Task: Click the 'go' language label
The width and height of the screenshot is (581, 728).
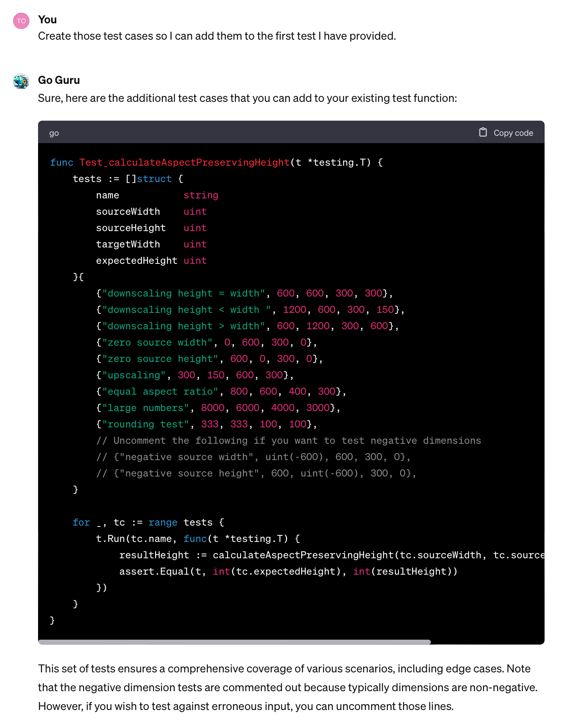Action: coord(54,133)
